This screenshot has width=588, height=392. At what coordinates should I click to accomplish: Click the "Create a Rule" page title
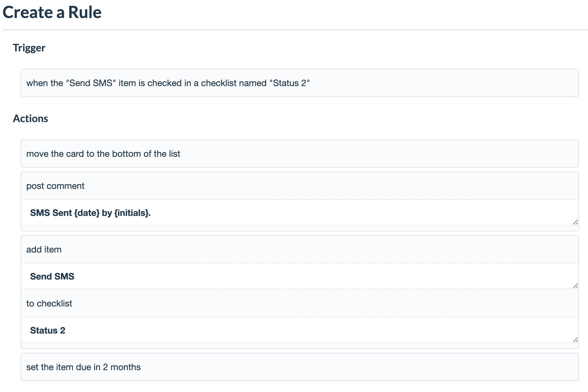52,13
